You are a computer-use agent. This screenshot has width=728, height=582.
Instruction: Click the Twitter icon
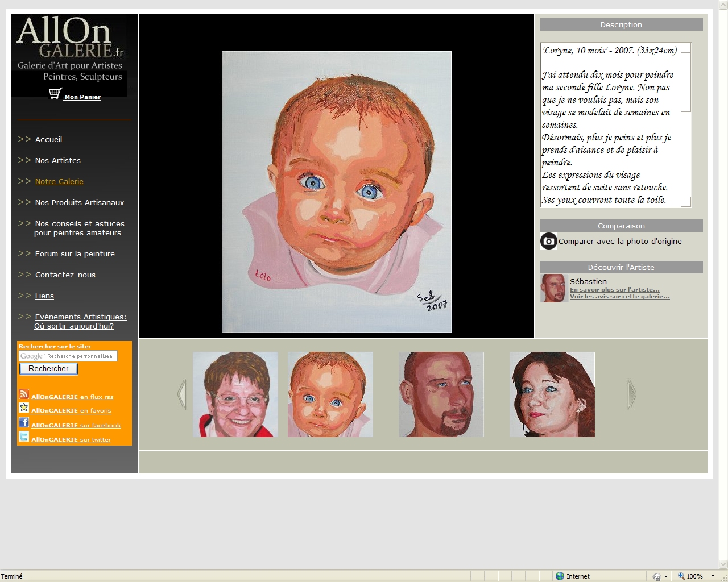pos(24,436)
